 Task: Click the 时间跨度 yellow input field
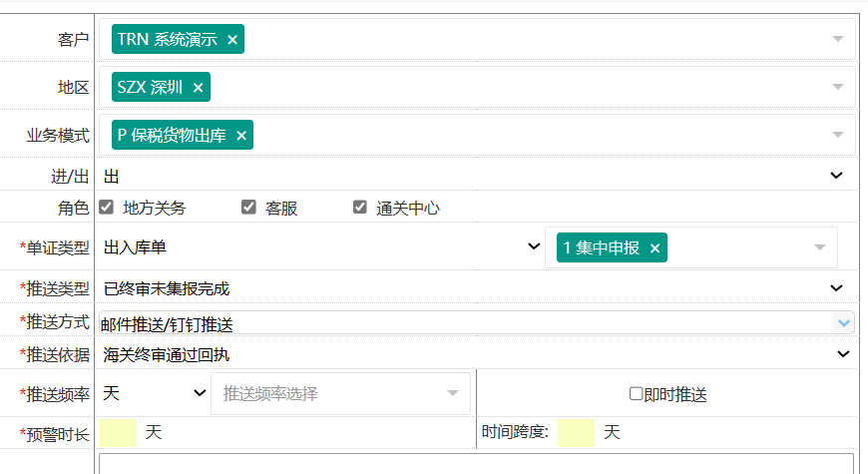(x=576, y=433)
